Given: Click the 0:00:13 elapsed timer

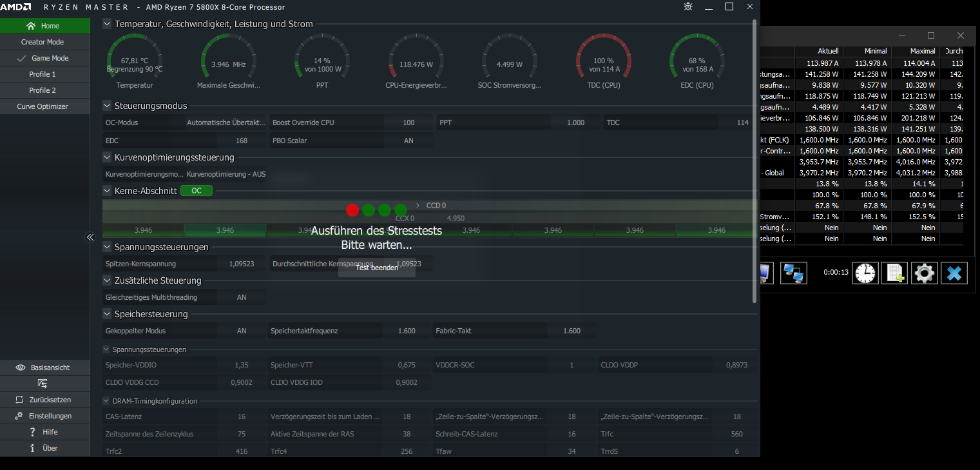Looking at the screenshot, I should click(x=836, y=272).
